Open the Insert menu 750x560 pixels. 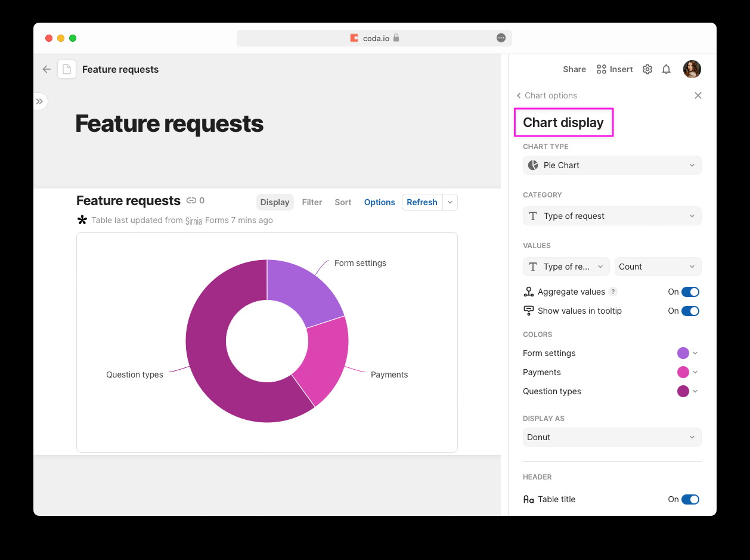(615, 69)
